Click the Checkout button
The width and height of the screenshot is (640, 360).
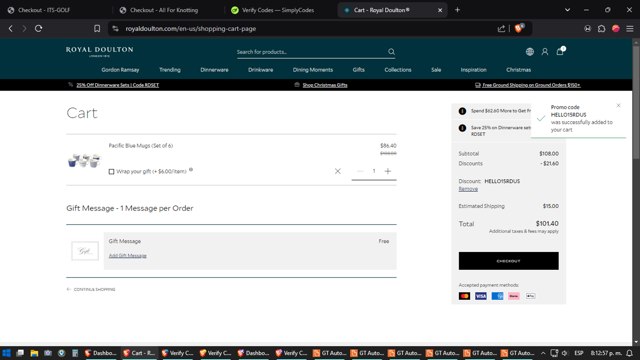pyautogui.click(x=509, y=261)
